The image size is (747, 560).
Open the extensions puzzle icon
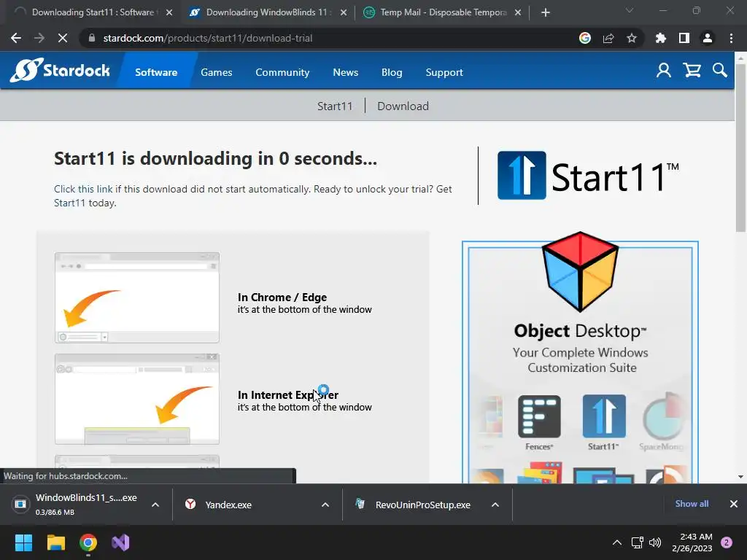(660, 38)
